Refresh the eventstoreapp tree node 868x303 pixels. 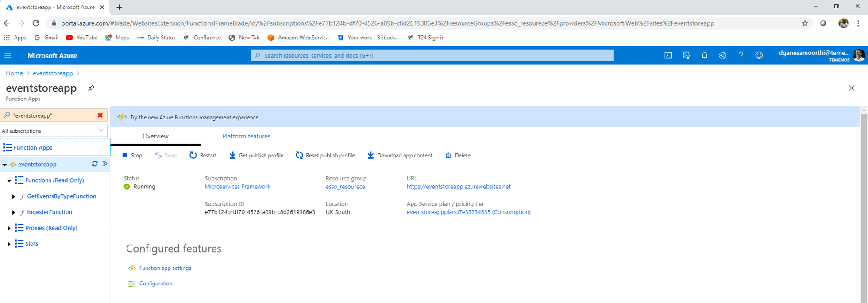point(95,164)
